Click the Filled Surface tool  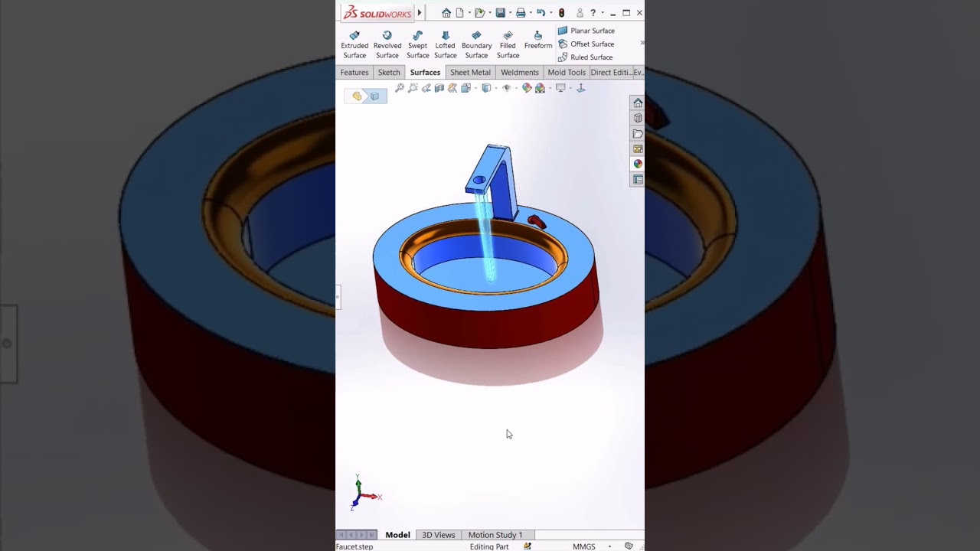(508, 44)
